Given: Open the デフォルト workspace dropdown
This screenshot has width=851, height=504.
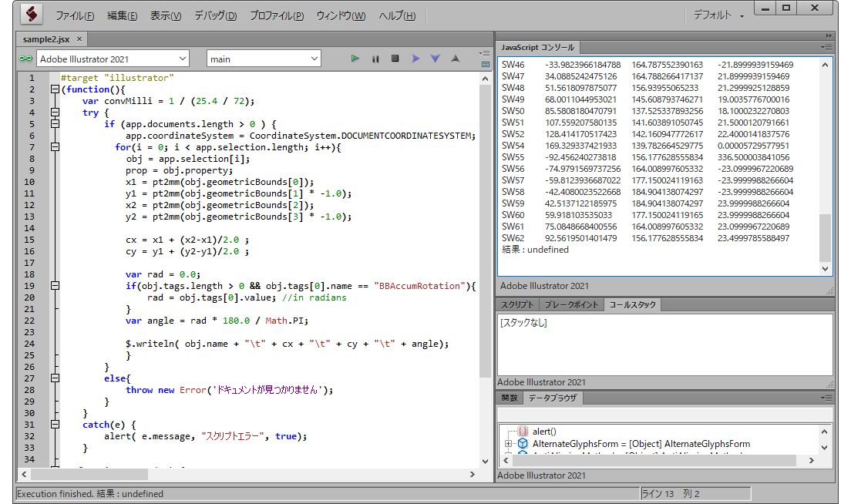Looking at the screenshot, I should pos(718,14).
